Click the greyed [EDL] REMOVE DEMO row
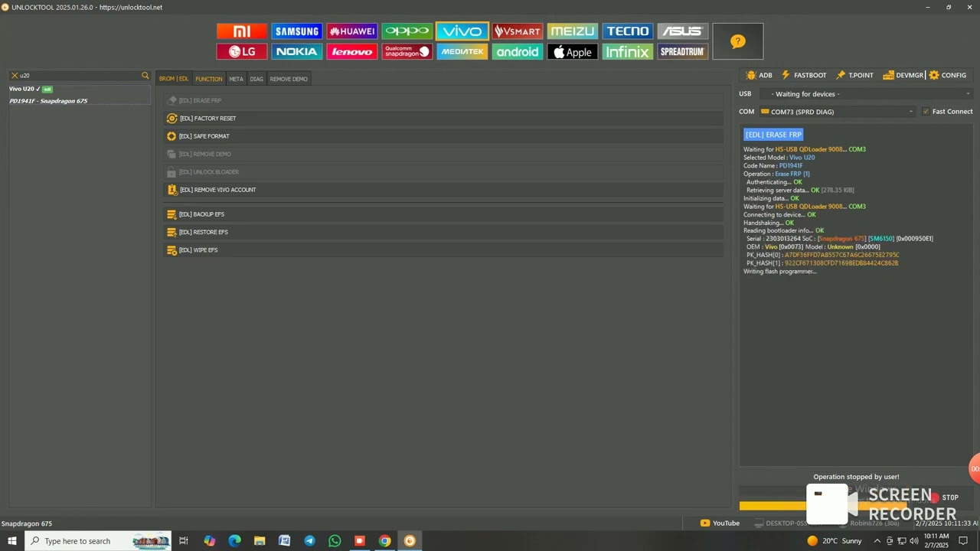This screenshot has width=980, height=551. 444,154
